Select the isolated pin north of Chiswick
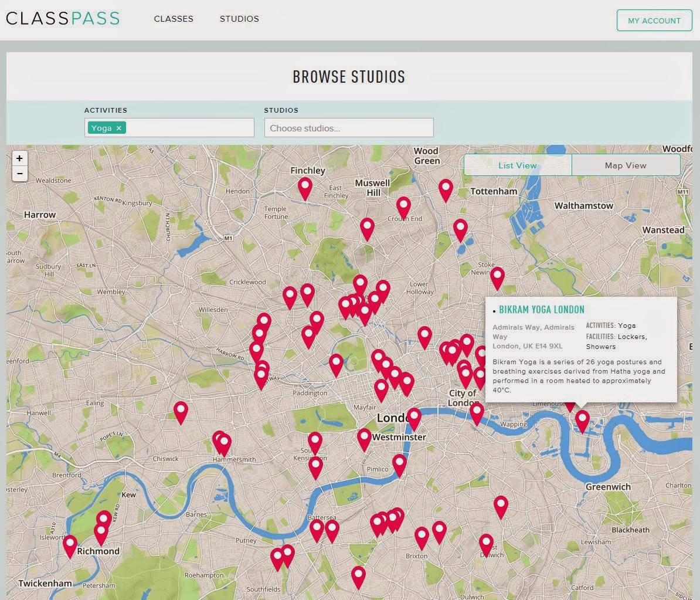The width and height of the screenshot is (700, 600). (181, 411)
